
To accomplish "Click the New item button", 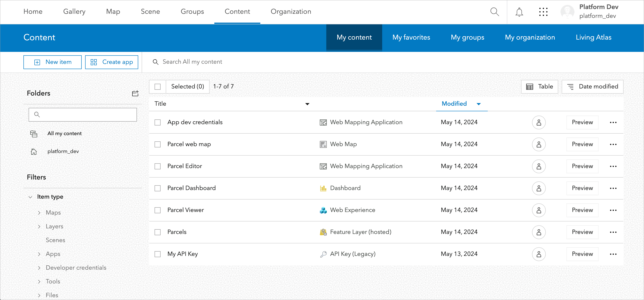I will (52, 62).
